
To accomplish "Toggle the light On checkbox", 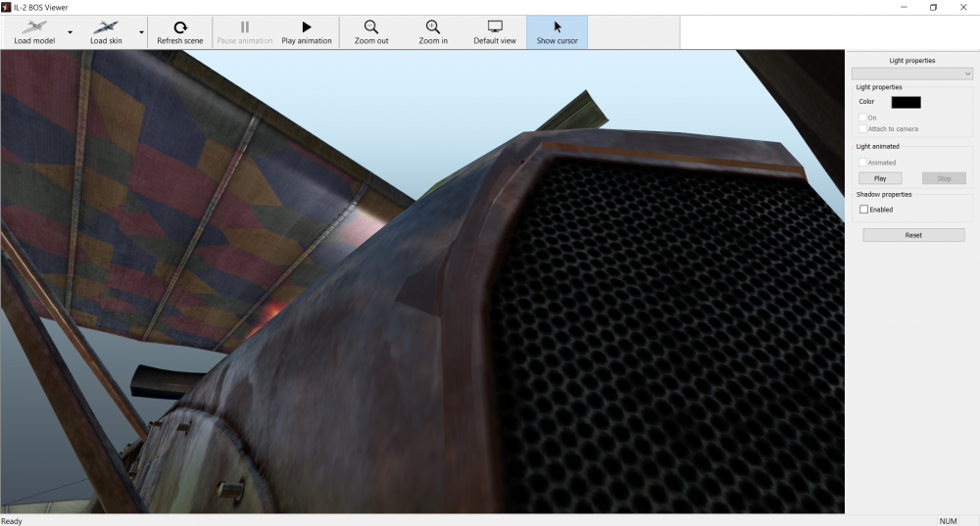I will point(863,118).
